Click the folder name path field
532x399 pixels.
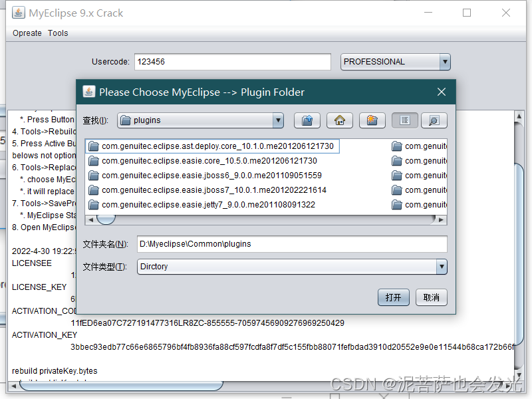292,244
